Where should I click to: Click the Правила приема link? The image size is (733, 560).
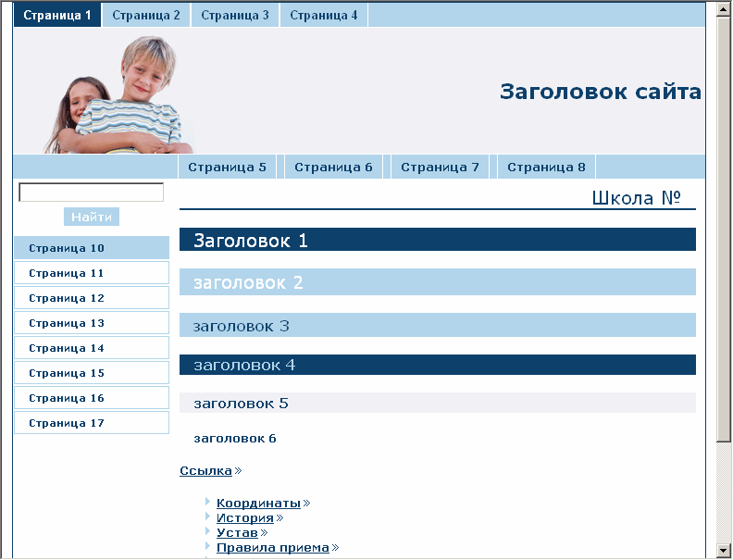pyautogui.click(x=273, y=548)
